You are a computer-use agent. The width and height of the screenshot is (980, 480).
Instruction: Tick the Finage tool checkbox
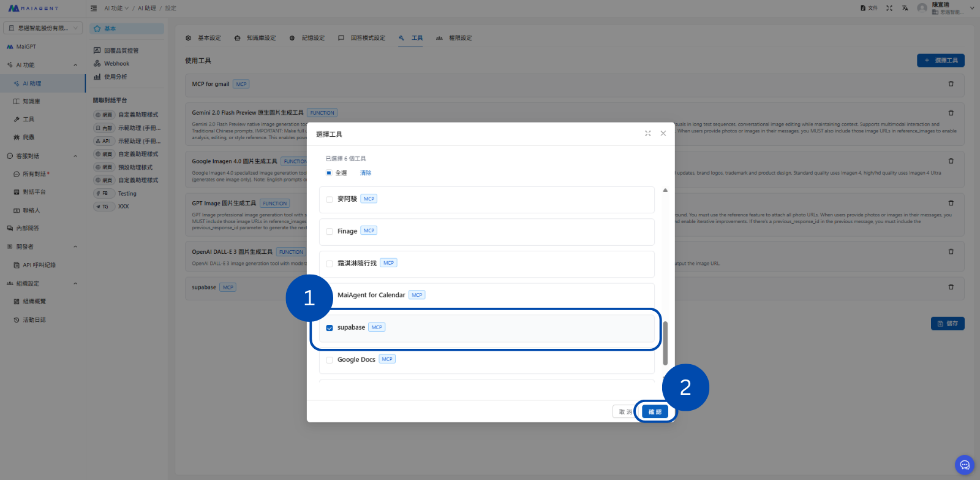(x=330, y=232)
